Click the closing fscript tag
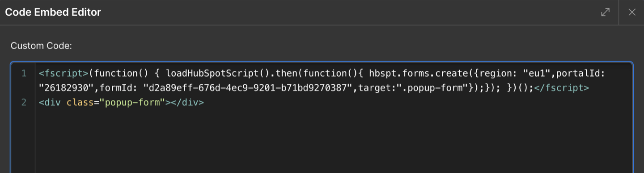644x173 pixels. tap(561, 88)
